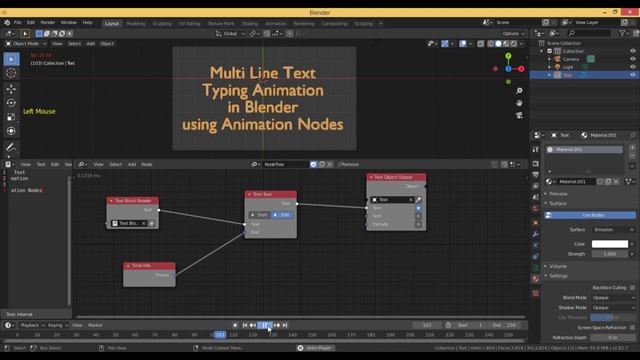Open the Blend Mode dropdown
The width and height of the screenshot is (640, 360).
[613, 298]
